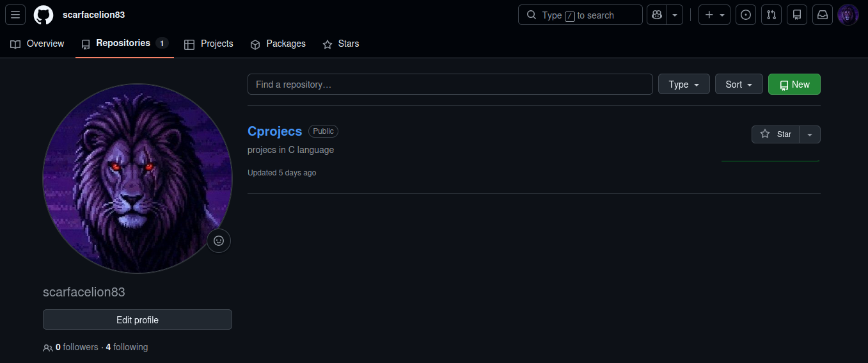The width and height of the screenshot is (868, 363).
Task: Star the Cprojecs repository
Action: [775, 134]
